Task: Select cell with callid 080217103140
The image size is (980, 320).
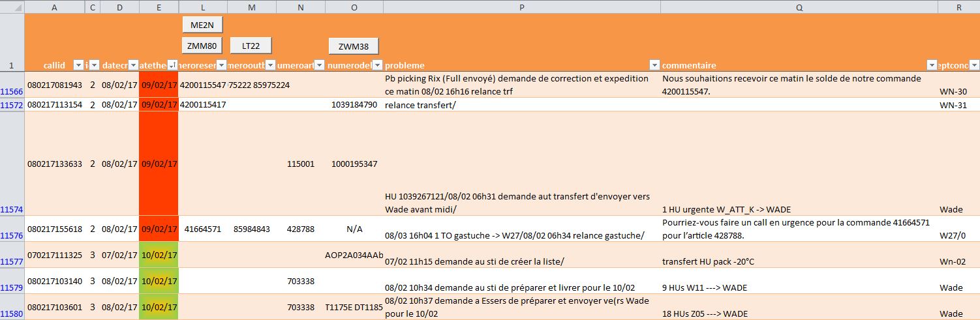Action: click(55, 281)
